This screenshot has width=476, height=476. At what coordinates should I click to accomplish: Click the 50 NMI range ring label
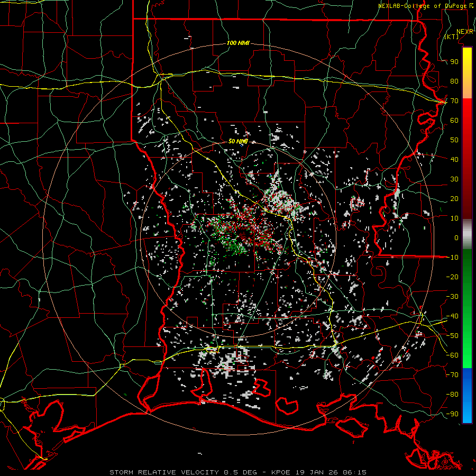tap(238, 141)
